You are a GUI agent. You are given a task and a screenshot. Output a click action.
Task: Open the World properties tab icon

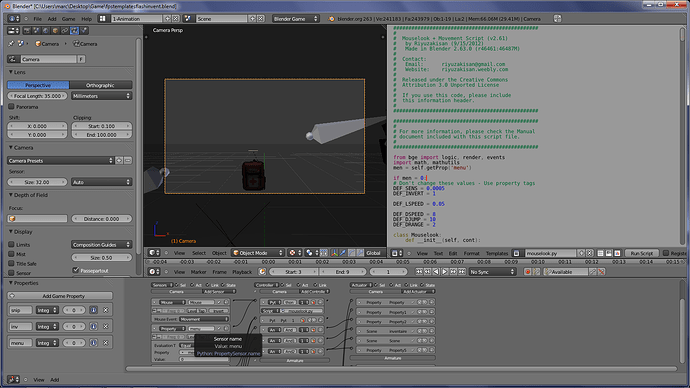(46, 31)
